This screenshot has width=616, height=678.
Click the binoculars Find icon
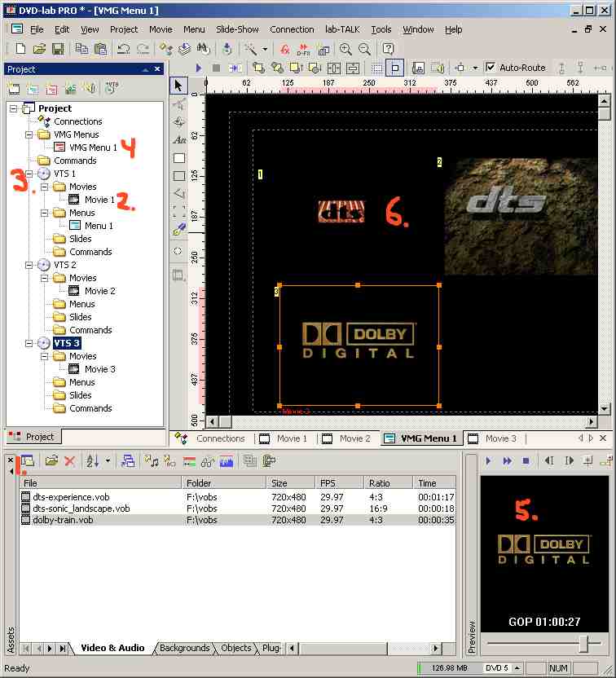point(203,49)
